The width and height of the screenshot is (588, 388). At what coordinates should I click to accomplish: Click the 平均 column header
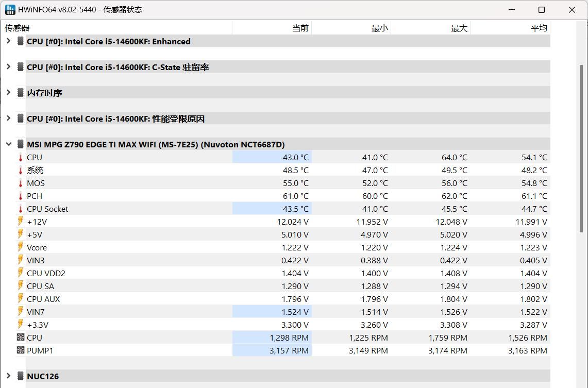(510, 28)
